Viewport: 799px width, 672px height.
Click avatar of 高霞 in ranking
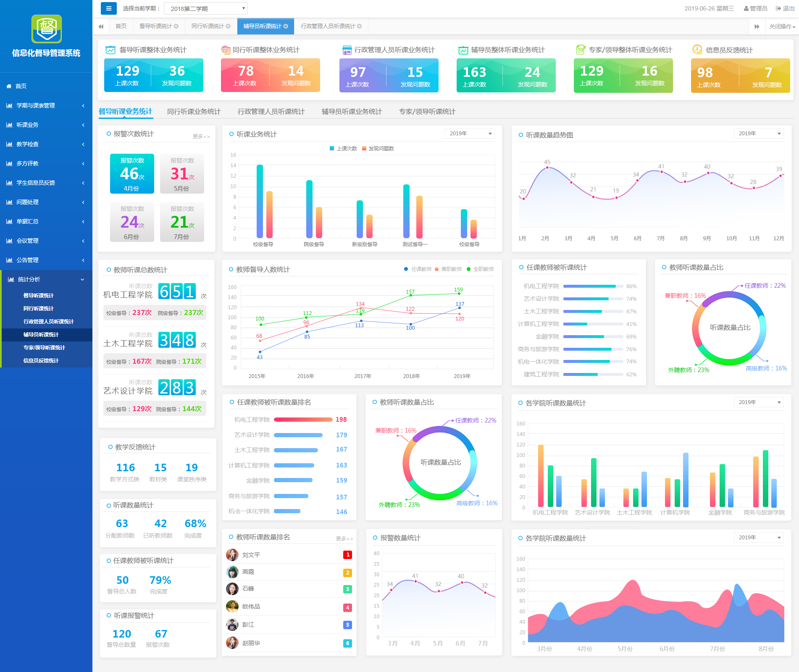232,572
